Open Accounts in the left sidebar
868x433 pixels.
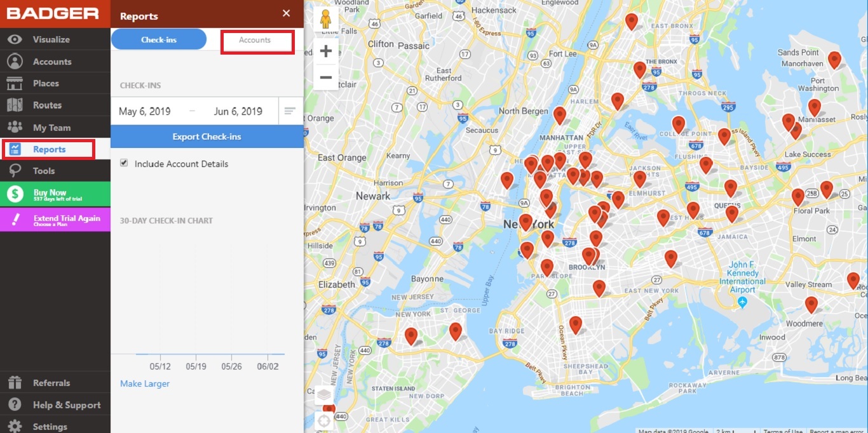tap(52, 62)
